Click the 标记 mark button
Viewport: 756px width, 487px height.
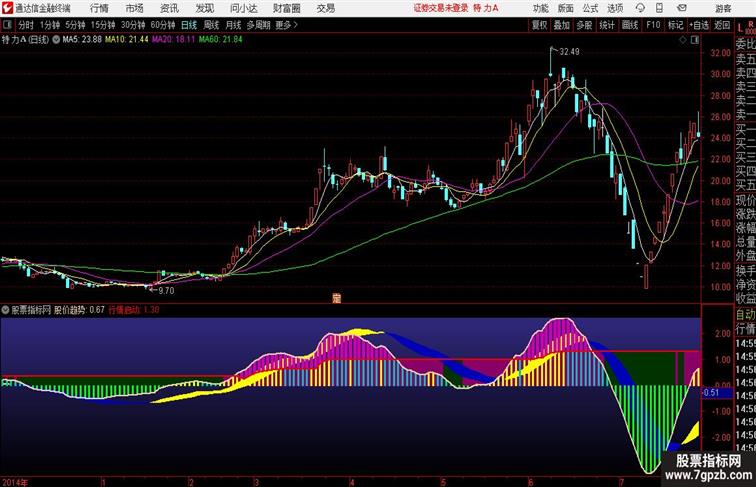(675, 25)
